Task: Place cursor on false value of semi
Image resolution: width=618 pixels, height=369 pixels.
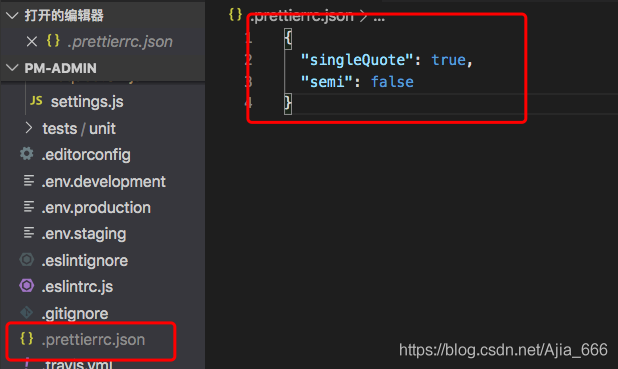Action: [x=392, y=82]
